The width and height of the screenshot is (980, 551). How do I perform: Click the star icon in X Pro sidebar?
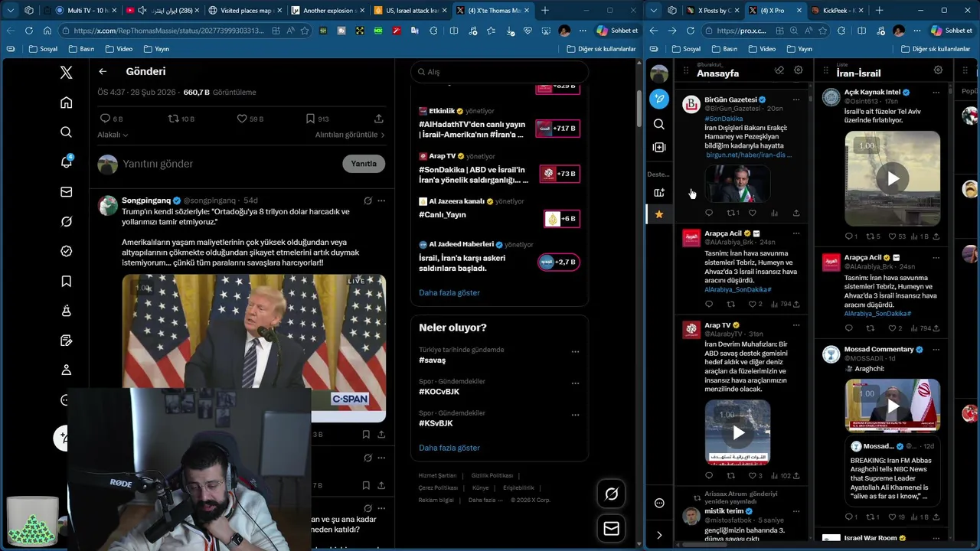[659, 214]
